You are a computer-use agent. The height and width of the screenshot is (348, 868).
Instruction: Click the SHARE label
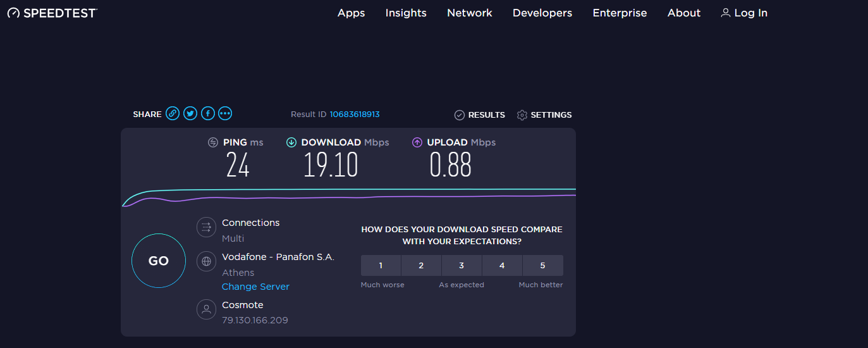tap(147, 115)
